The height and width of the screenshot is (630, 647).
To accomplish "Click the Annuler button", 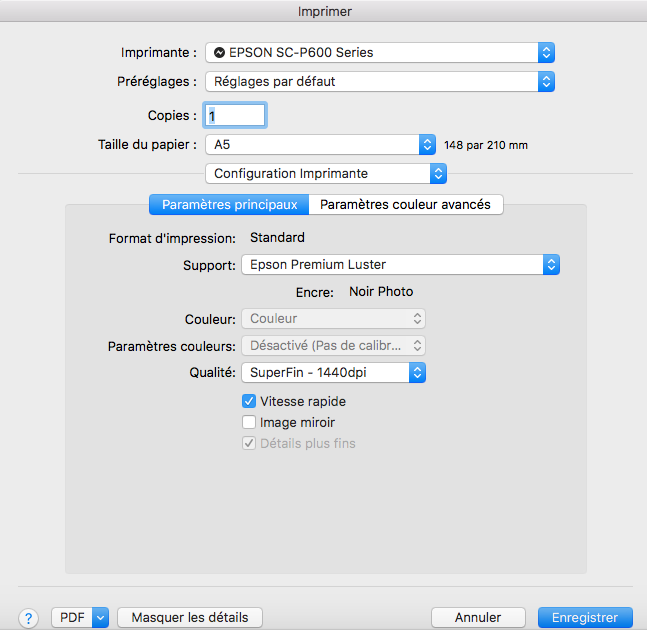I will [x=478, y=618].
